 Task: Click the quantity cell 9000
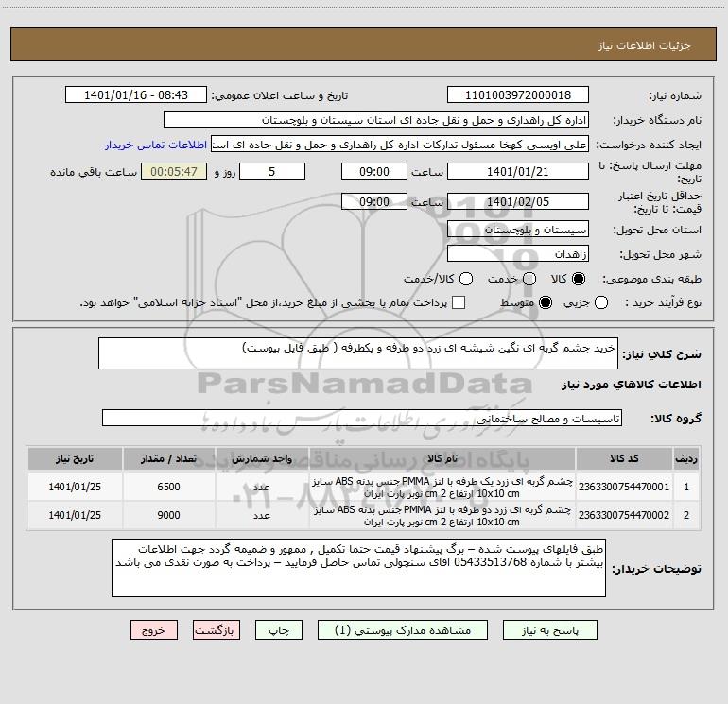pos(168,515)
